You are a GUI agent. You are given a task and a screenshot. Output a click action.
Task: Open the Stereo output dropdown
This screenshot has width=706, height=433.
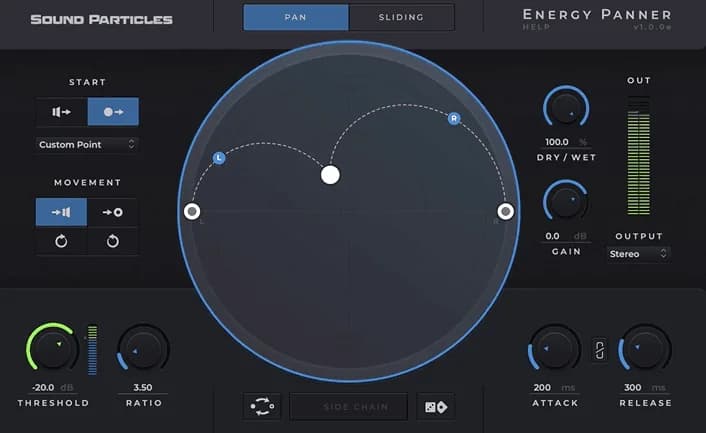click(638, 254)
